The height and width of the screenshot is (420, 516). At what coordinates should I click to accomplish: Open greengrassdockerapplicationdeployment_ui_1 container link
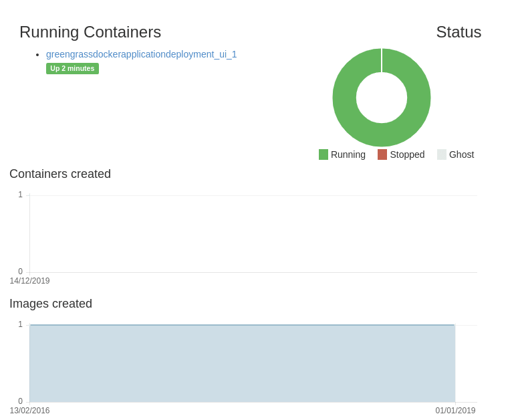(x=141, y=54)
